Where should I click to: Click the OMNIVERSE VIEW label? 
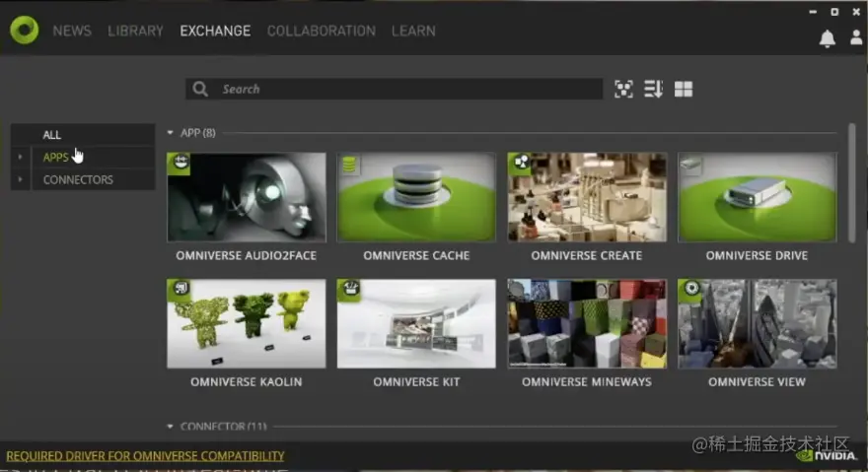tap(757, 381)
